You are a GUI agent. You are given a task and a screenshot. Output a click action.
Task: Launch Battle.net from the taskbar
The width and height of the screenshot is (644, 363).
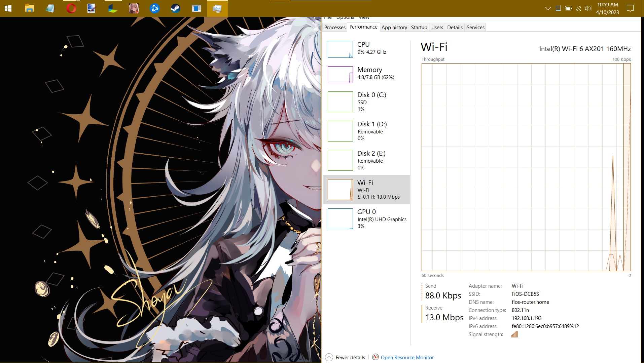click(x=154, y=8)
